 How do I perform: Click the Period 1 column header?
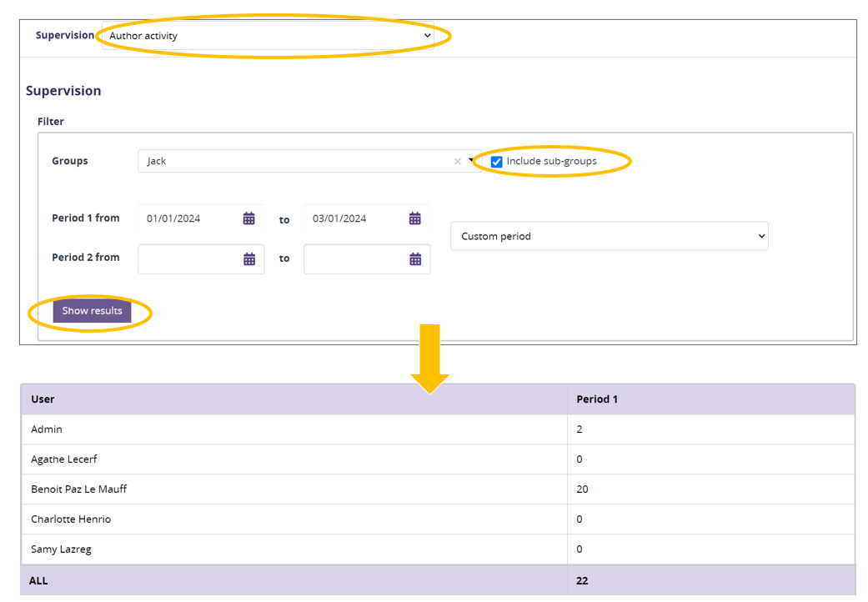[597, 399]
